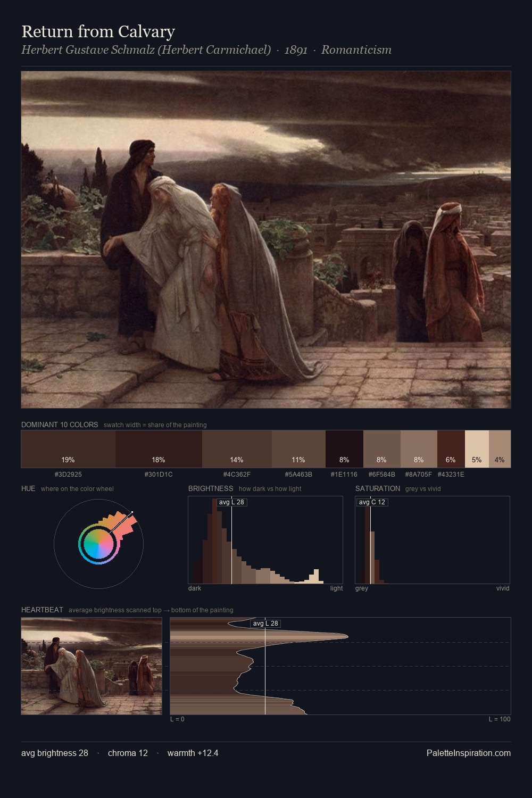Viewport: 532px width, 798px height.
Task: Open the PaletteInspiration.com link
Action: click(469, 753)
